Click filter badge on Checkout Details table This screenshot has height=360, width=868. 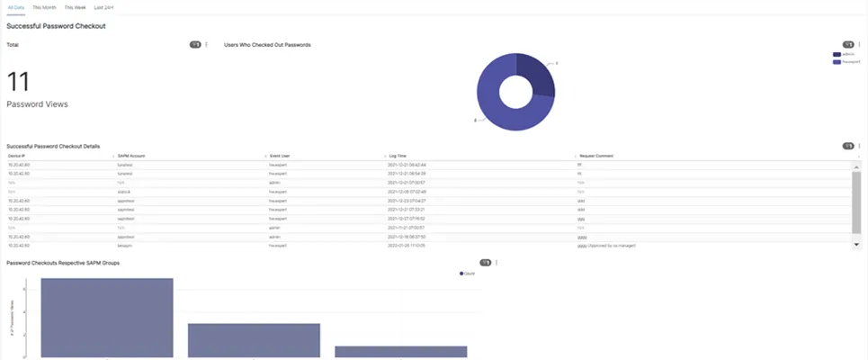(x=848, y=146)
